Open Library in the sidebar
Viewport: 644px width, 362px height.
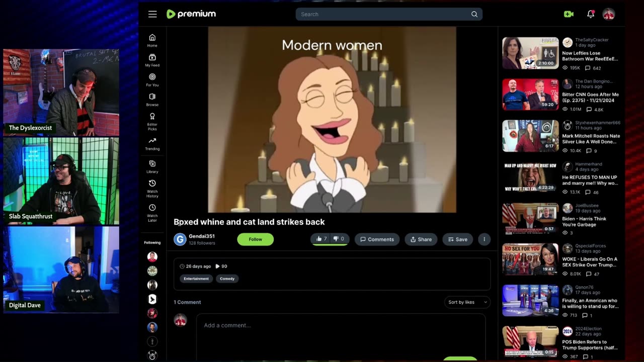pyautogui.click(x=152, y=167)
